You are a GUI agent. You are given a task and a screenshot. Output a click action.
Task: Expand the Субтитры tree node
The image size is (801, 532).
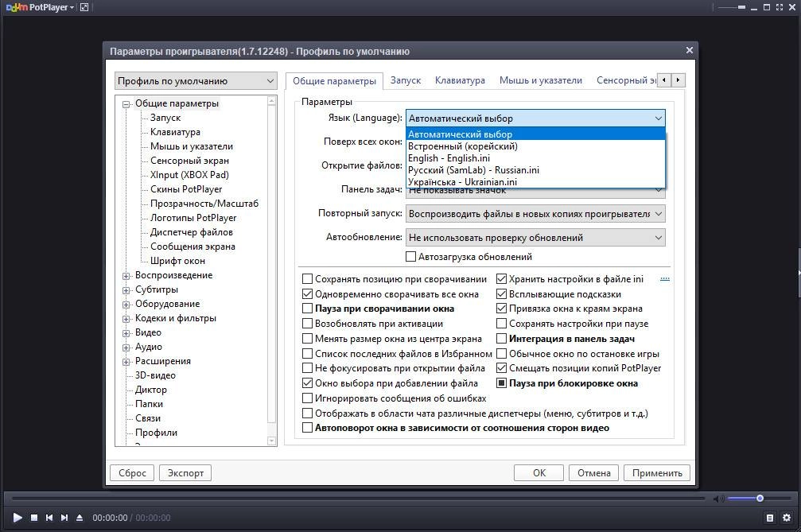pos(126,290)
